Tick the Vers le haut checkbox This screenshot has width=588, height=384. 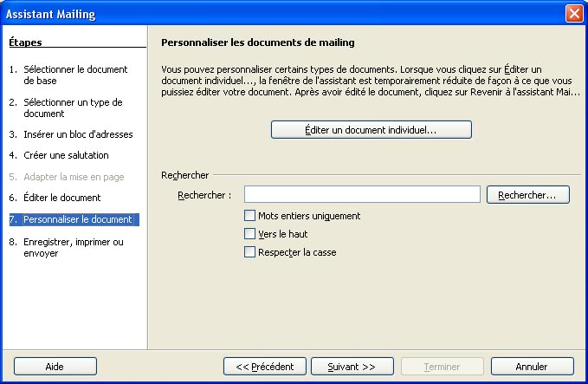click(x=250, y=234)
